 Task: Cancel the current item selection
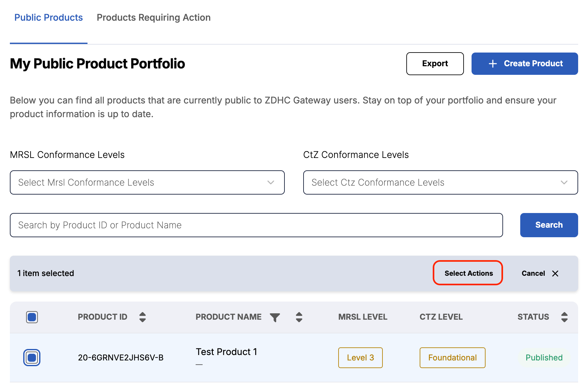(x=540, y=273)
